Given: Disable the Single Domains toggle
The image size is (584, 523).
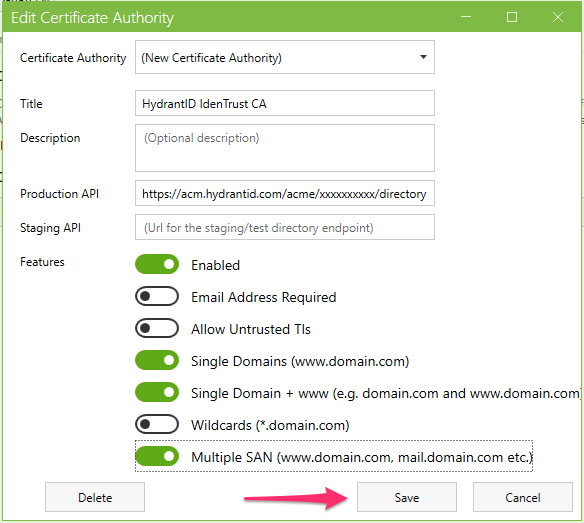Looking at the screenshot, I should (x=157, y=361).
